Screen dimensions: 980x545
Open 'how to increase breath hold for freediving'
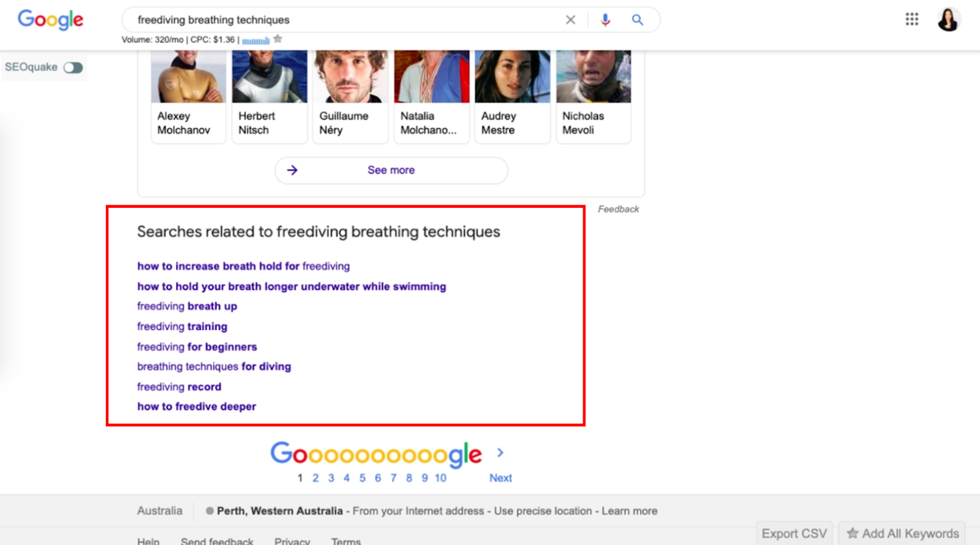coord(244,266)
